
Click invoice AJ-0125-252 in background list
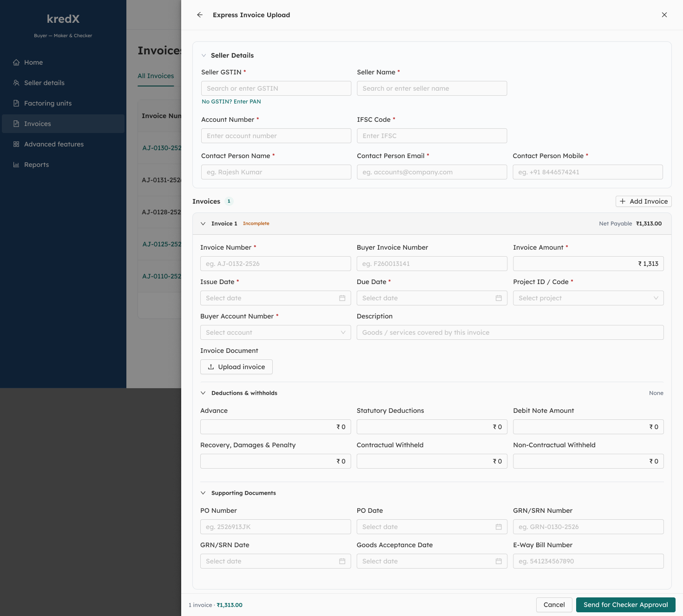tap(162, 244)
